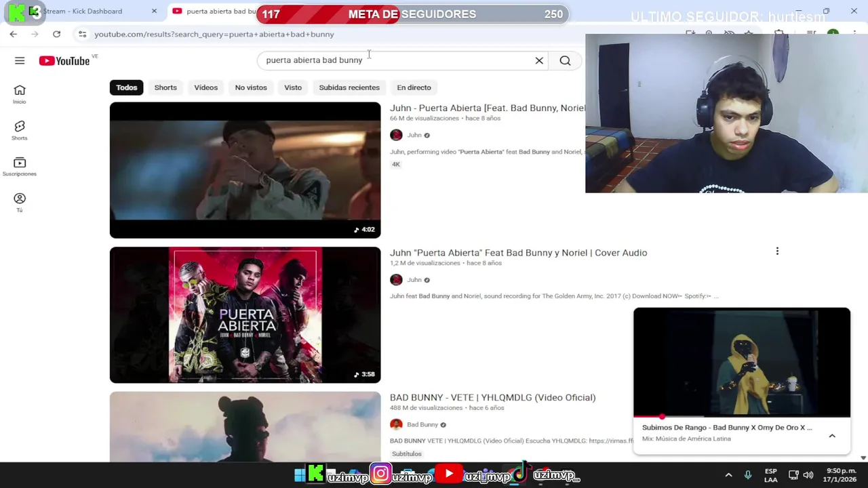Viewport: 868px width, 488px height.
Task: Click ESP LAA language indicator
Action: (771, 475)
